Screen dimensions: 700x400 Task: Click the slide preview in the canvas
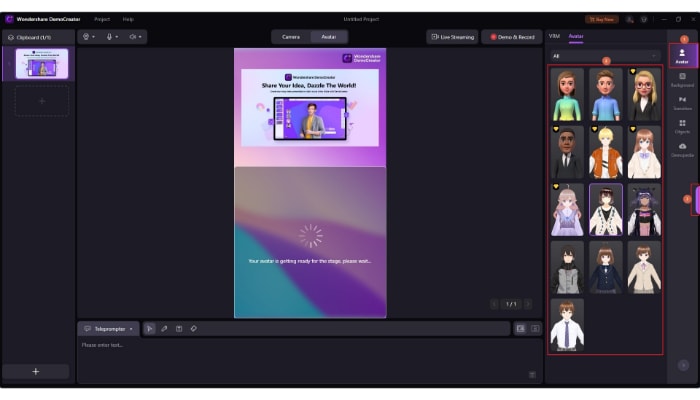pos(310,108)
